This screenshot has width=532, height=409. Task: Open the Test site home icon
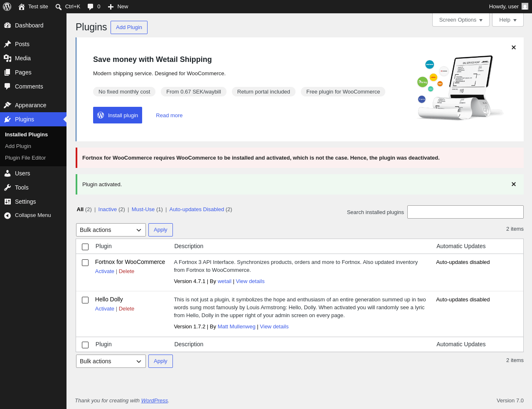tap(22, 7)
